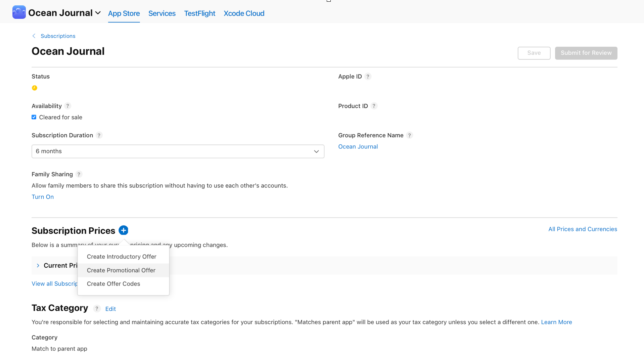The height and width of the screenshot is (360, 644).
Task: Open the Ocean Journal app icon
Action: (19, 12)
